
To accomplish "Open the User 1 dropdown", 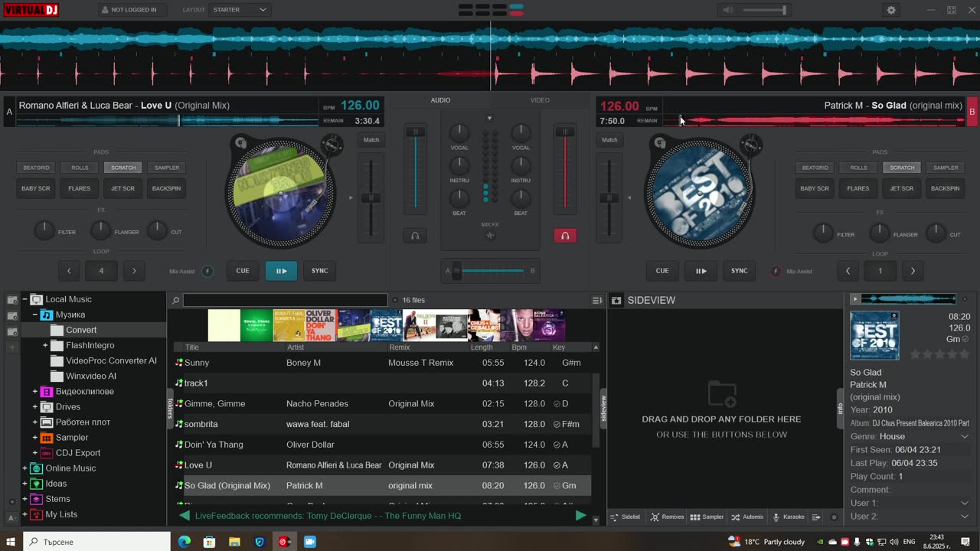I will [x=964, y=503].
